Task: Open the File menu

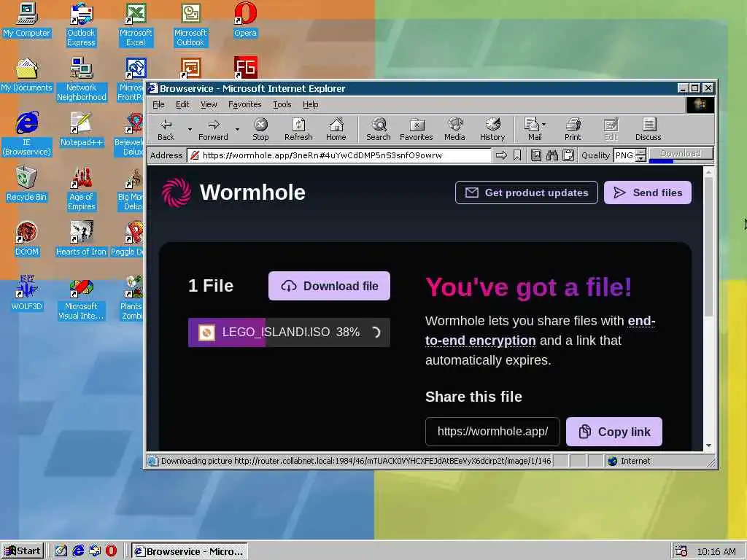Action: point(158,104)
